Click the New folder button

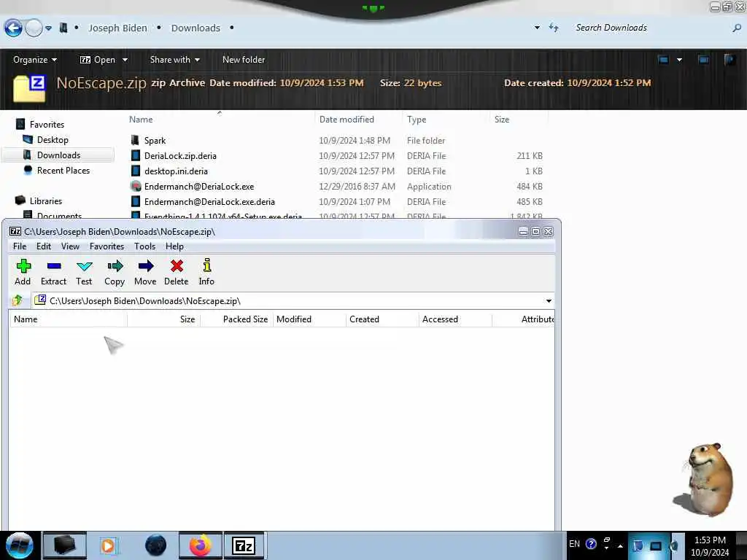(x=244, y=60)
